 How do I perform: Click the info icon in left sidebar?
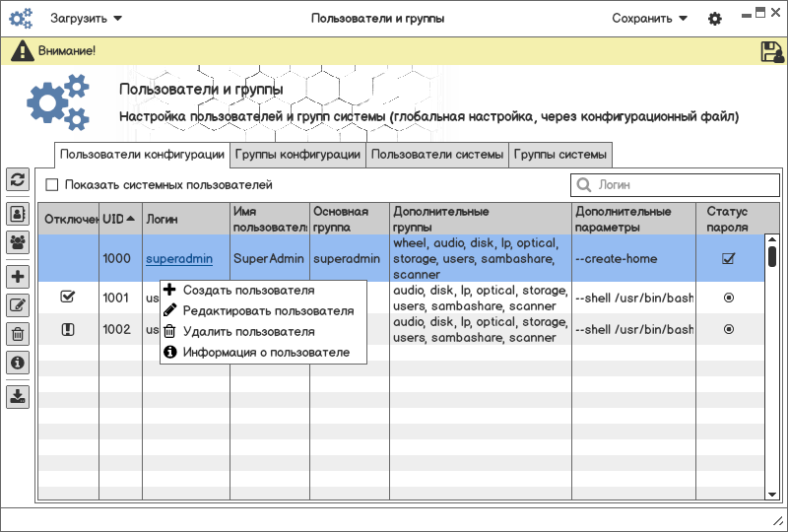[x=18, y=363]
